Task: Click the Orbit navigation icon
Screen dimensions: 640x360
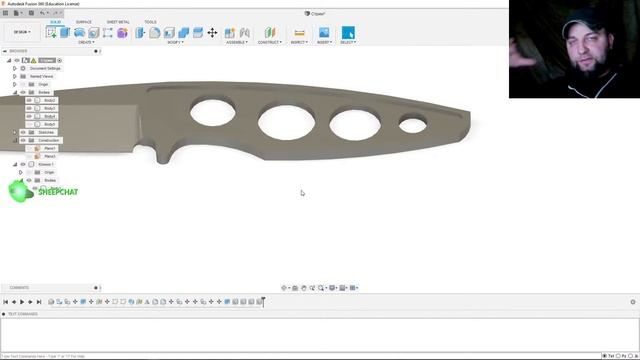Action: tap(284, 288)
